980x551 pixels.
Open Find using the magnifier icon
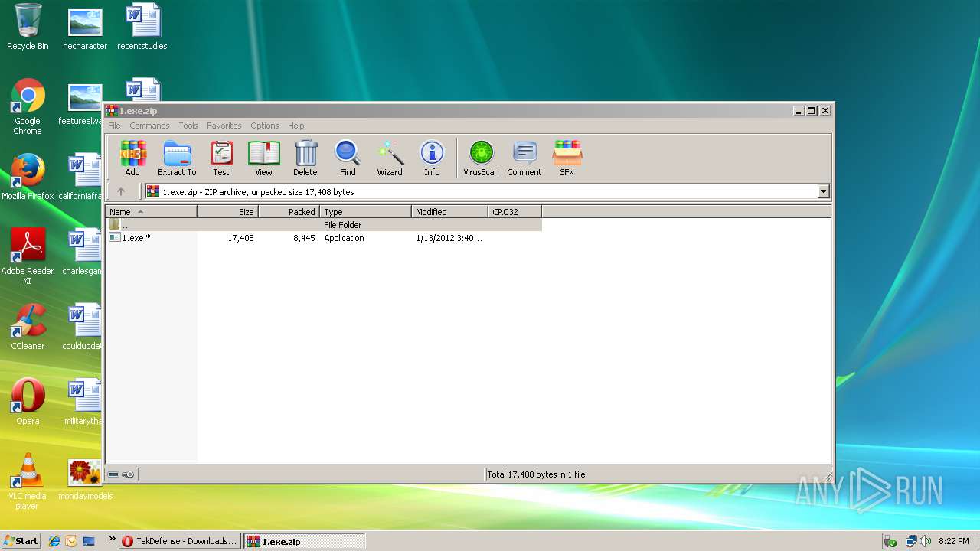(348, 158)
